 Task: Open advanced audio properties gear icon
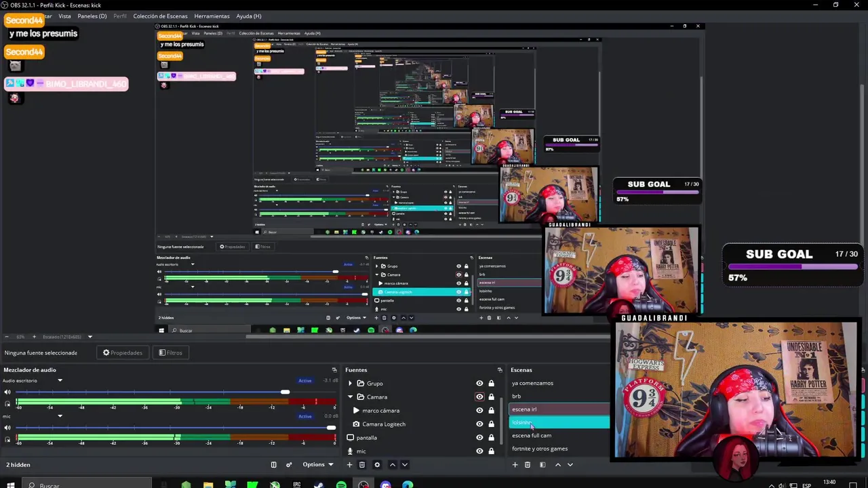pyautogui.click(x=289, y=465)
